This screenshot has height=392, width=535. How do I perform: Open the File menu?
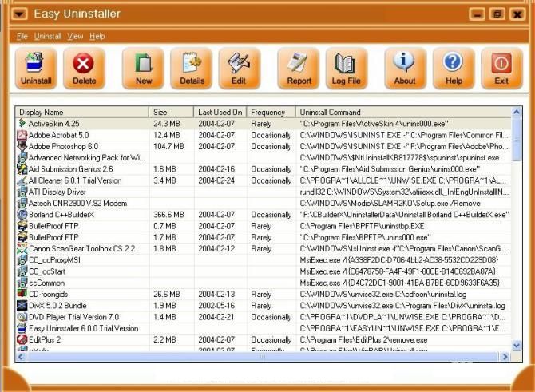22,36
